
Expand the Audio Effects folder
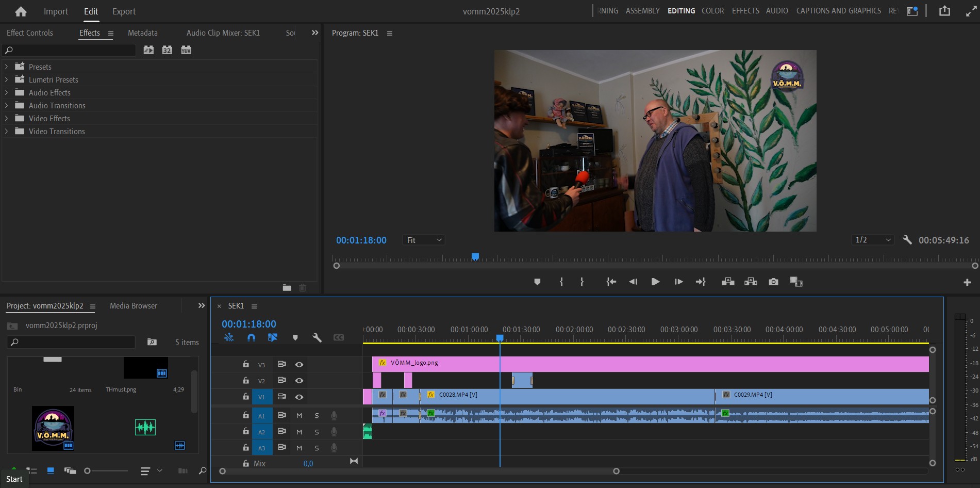6,92
